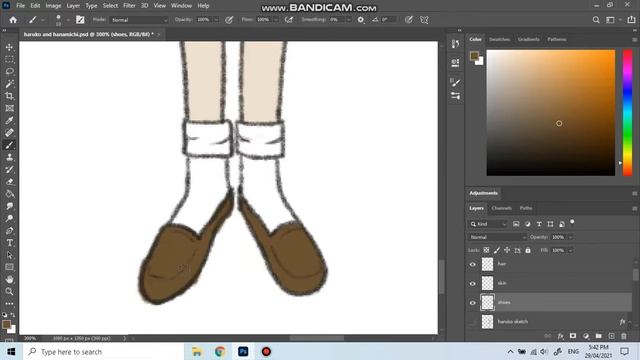This screenshot has height=360, width=640.
Task: Switch to the Swatches tab
Action: tap(499, 40)
